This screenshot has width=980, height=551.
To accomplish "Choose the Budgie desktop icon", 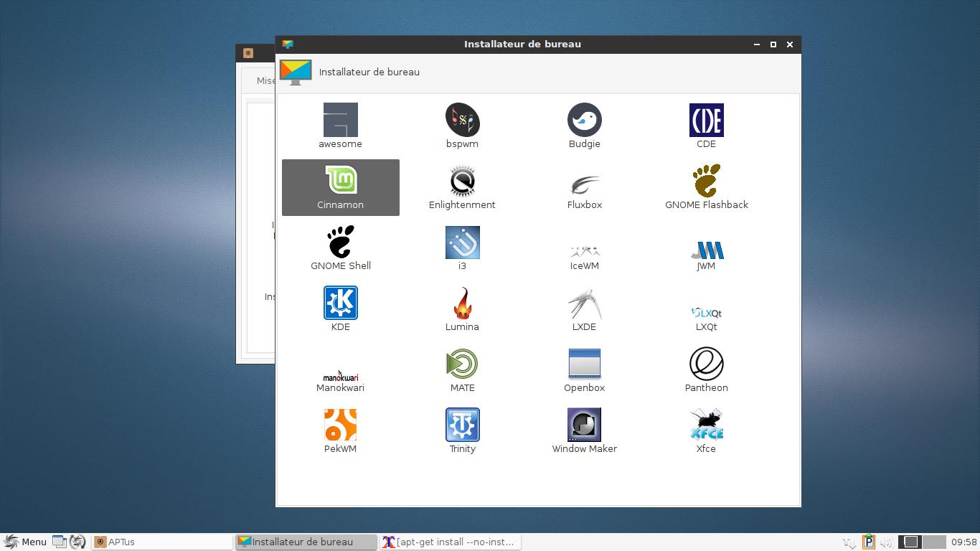I will [x=584, y=120].
